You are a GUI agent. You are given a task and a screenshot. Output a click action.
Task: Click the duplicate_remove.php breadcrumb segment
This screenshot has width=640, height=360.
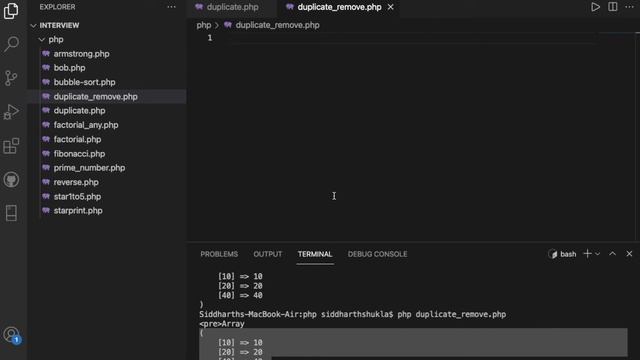tap(278, 25)
